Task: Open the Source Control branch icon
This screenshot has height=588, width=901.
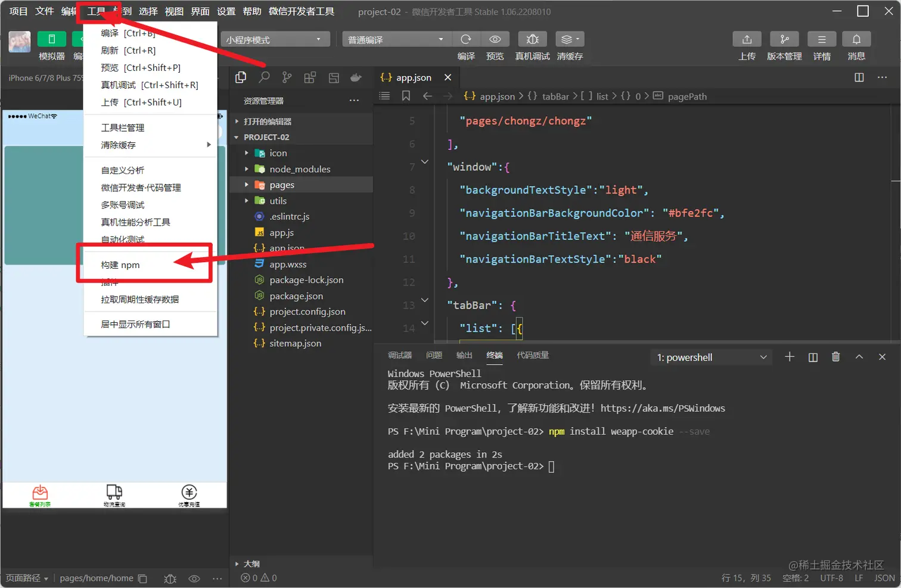Action: pyautogui.click(x=287, y=77)
